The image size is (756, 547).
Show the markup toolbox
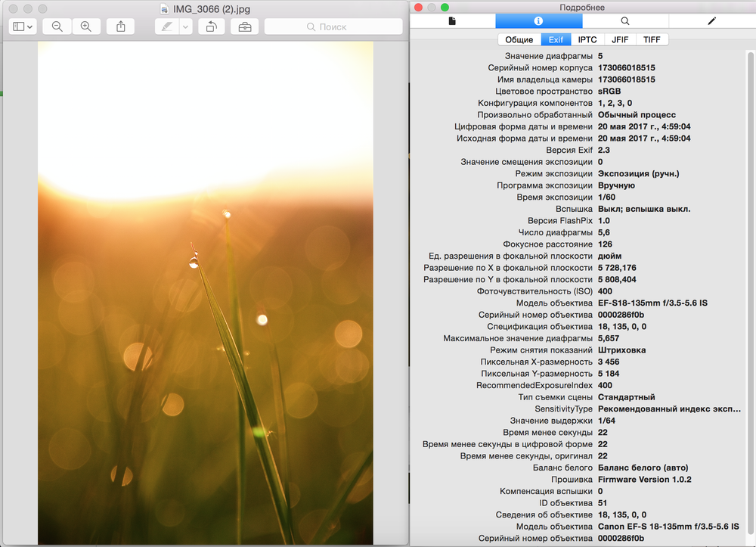click(x=245, y=26)
